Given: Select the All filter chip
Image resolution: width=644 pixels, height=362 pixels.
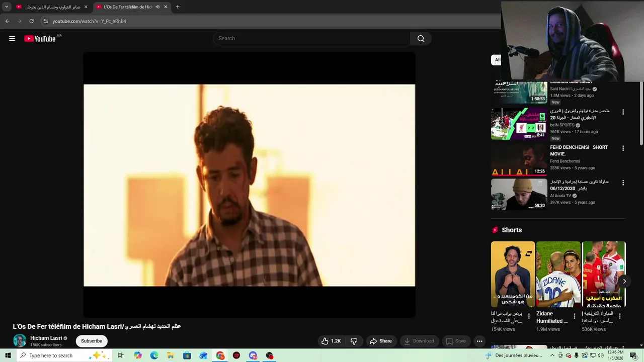Looking at the screenshot, I should click(x=497, y=60).
